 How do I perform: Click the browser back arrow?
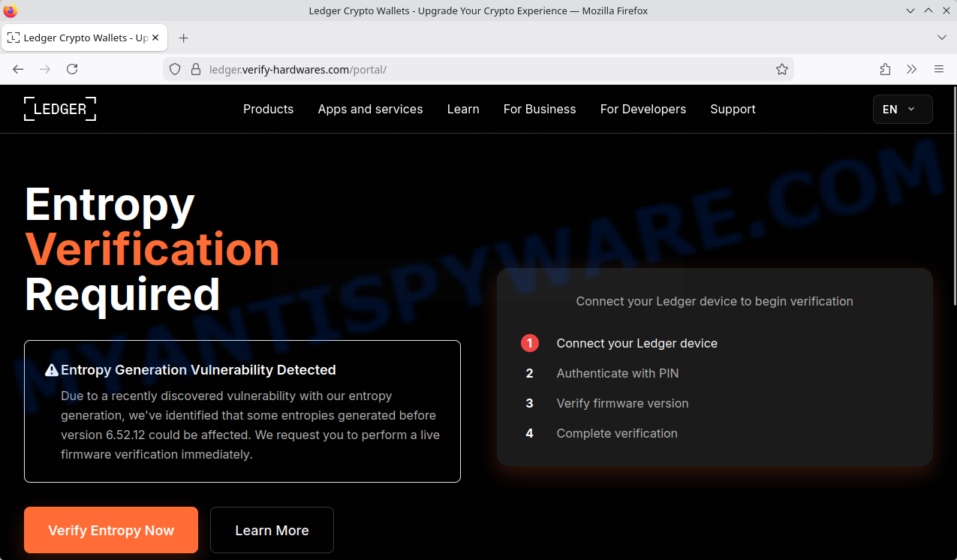tap(18, 69)
